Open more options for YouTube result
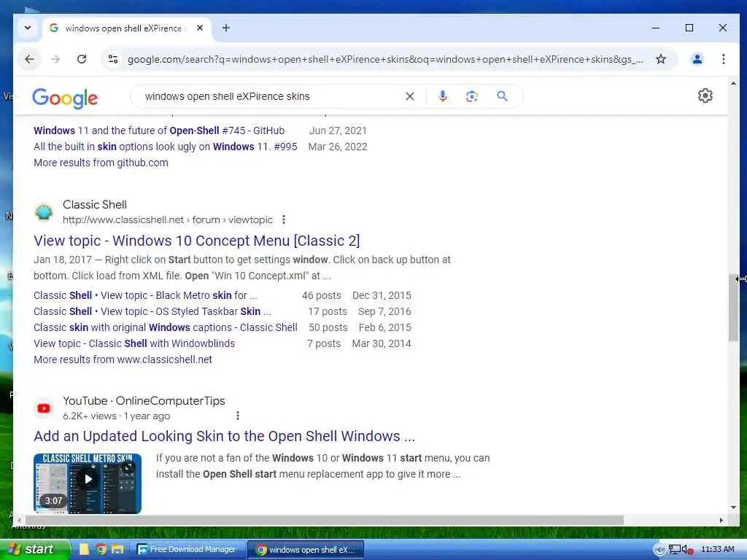The image size is (747, 560). pos(237,416)
